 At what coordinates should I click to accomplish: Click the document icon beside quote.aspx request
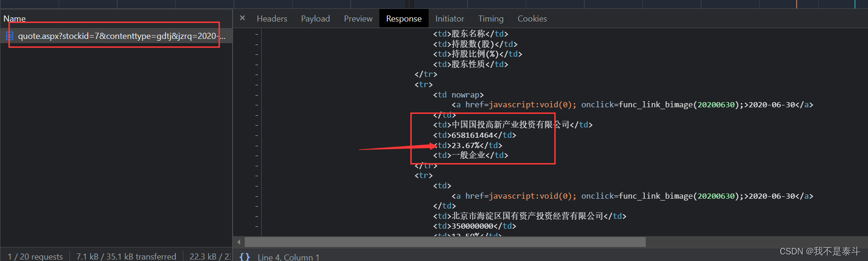coord(9,36)
